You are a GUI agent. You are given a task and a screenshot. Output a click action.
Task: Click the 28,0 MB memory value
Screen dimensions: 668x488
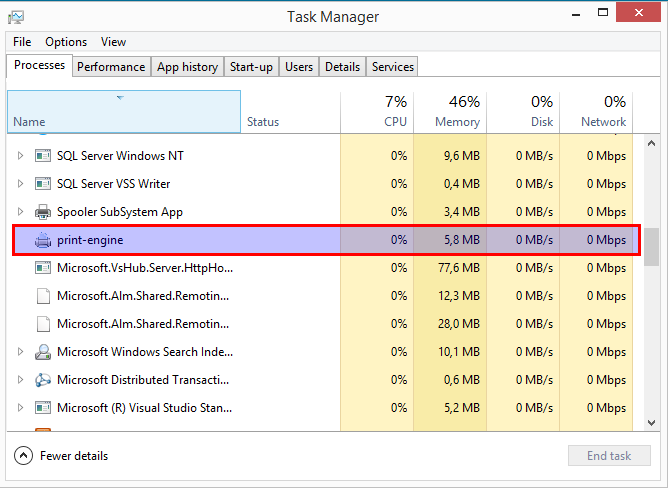tap(459, 324)
